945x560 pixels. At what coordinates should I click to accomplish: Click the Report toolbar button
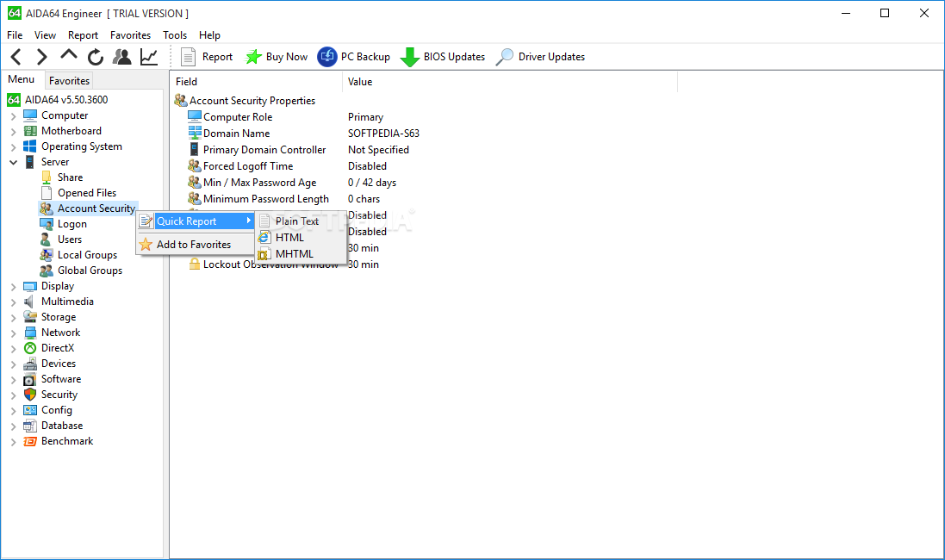[206, 57]
